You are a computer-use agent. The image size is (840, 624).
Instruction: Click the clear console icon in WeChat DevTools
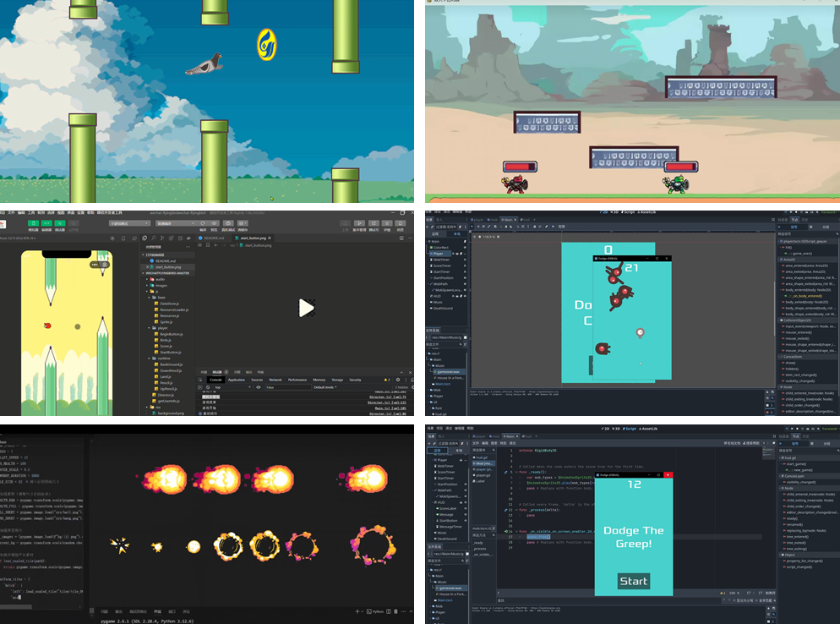(209, 387)
